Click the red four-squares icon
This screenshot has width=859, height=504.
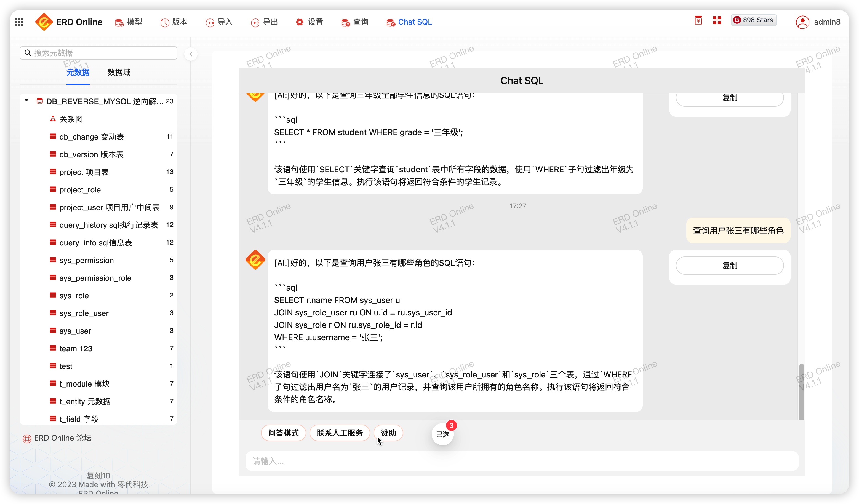[717, 20]
